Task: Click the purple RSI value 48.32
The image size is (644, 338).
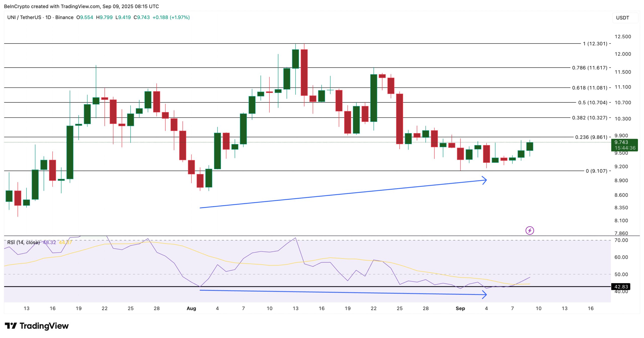Action: pyautogui.click(x=49, y=242)
